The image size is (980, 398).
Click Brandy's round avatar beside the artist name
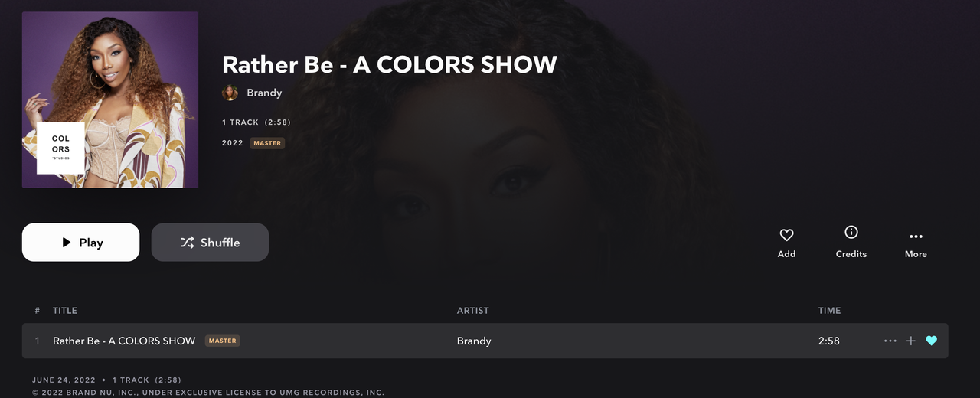[230, 93]
